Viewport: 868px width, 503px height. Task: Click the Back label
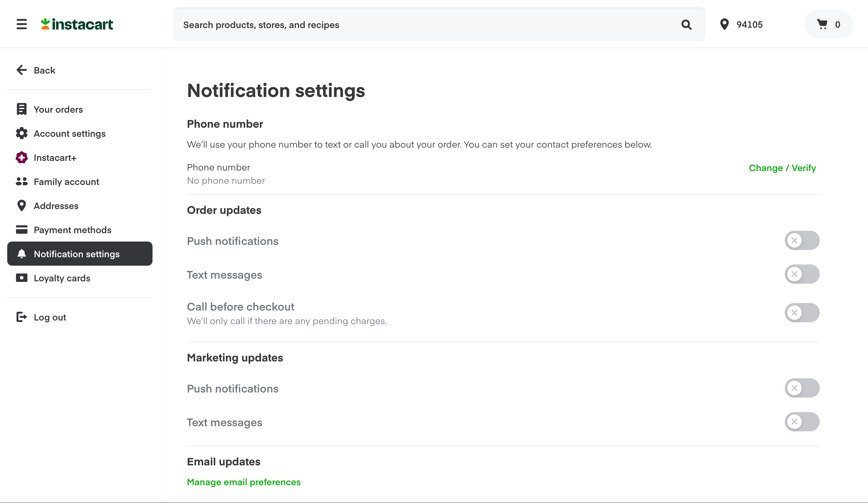click(x=44, y=70)
